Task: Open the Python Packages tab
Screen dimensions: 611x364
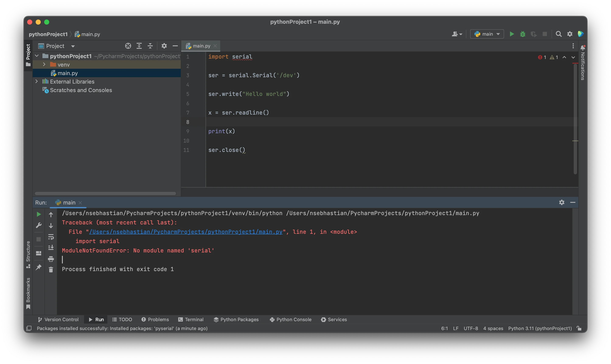Action: click(x=236, y=319)
